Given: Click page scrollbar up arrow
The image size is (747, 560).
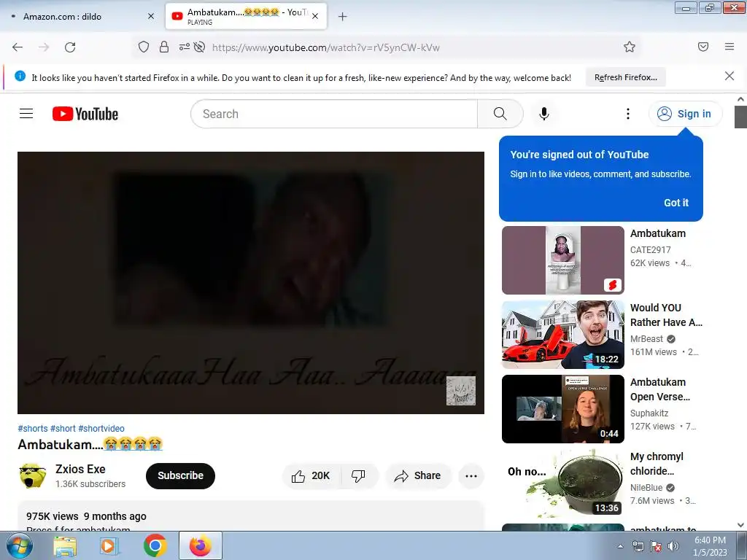Looking at the screenshot, I should coord(740,99).
